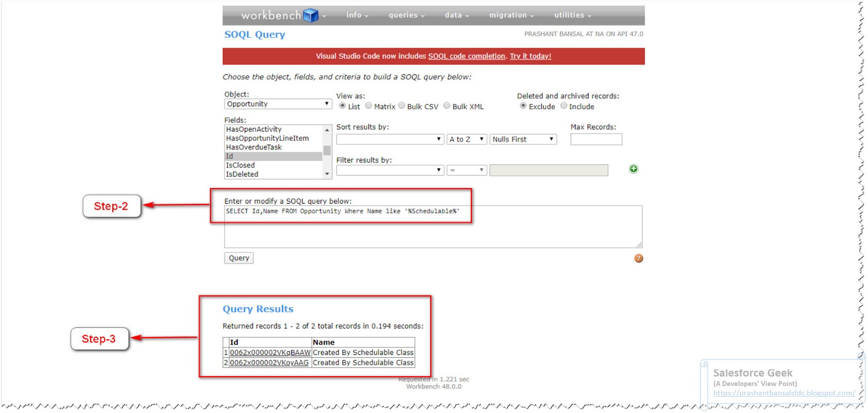Click the Workbench cube logo icon
Viewport: 868px width, 413px height.
(x=311, y=15)
